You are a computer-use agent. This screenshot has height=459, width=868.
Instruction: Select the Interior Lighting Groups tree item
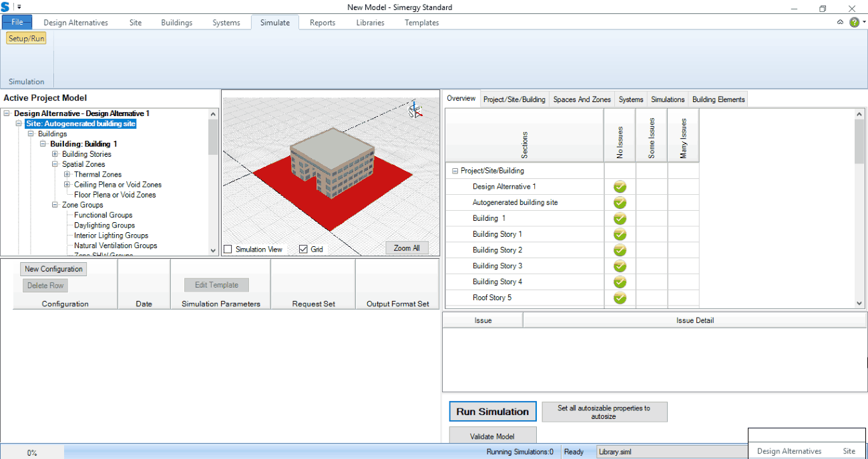[112, 236]
